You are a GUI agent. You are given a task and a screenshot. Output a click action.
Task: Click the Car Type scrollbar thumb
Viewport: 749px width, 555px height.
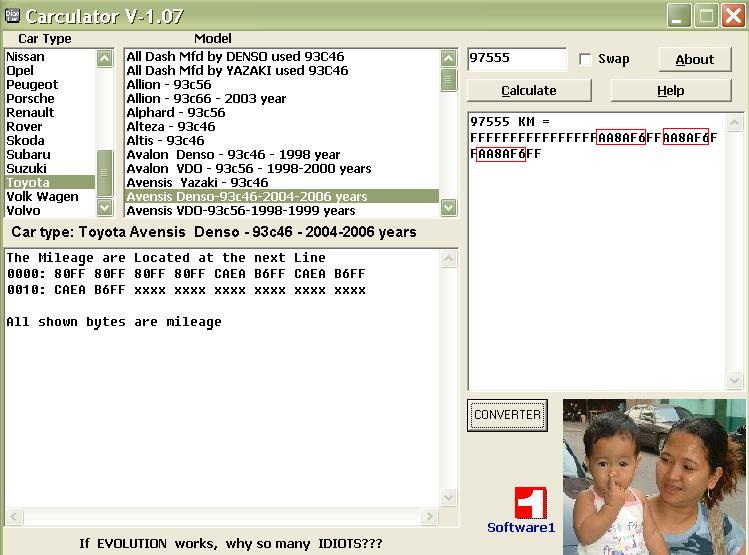tap(105, 173)
